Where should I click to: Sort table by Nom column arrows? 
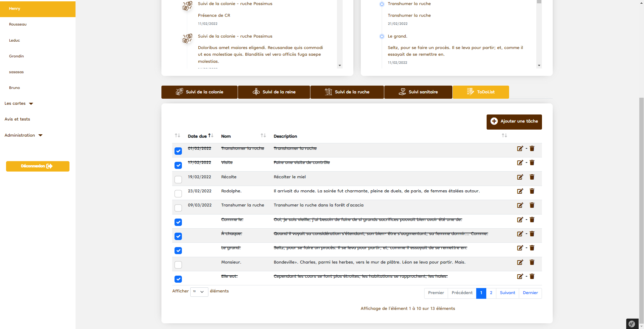[x=263, y=136]
